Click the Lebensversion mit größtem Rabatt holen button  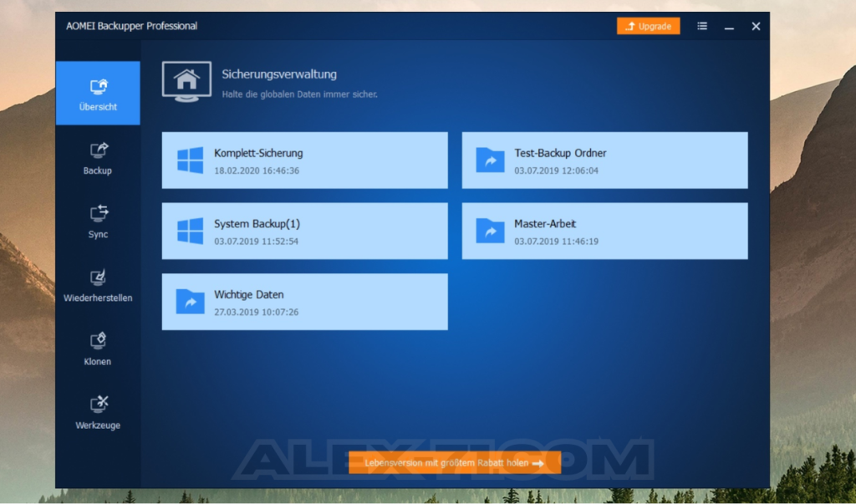454,462
